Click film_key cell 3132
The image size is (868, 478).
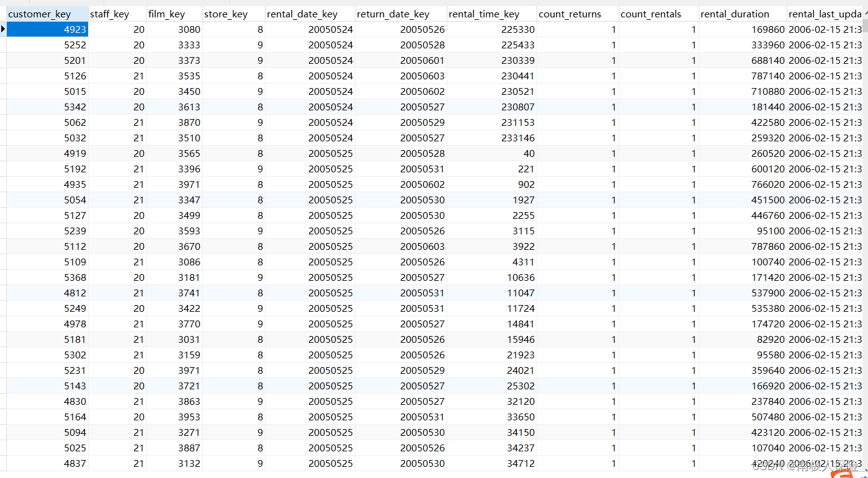point(175,463)
